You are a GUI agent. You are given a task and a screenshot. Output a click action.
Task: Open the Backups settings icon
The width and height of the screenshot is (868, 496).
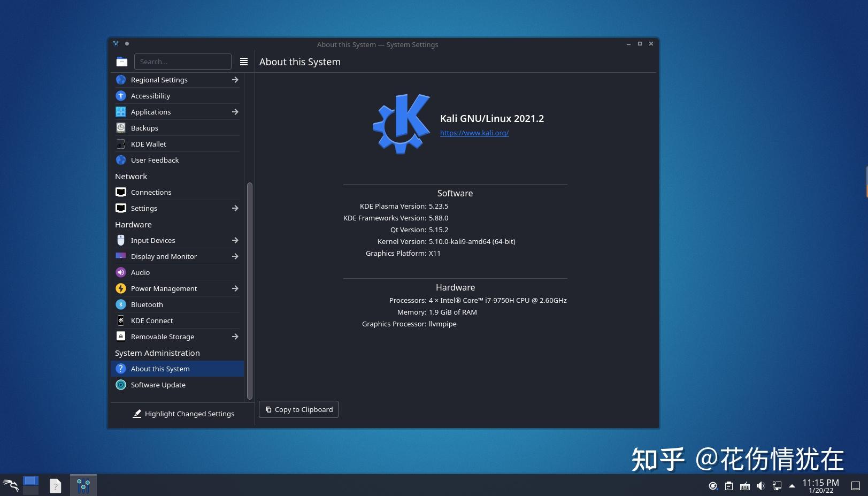[x=121, y=127]
